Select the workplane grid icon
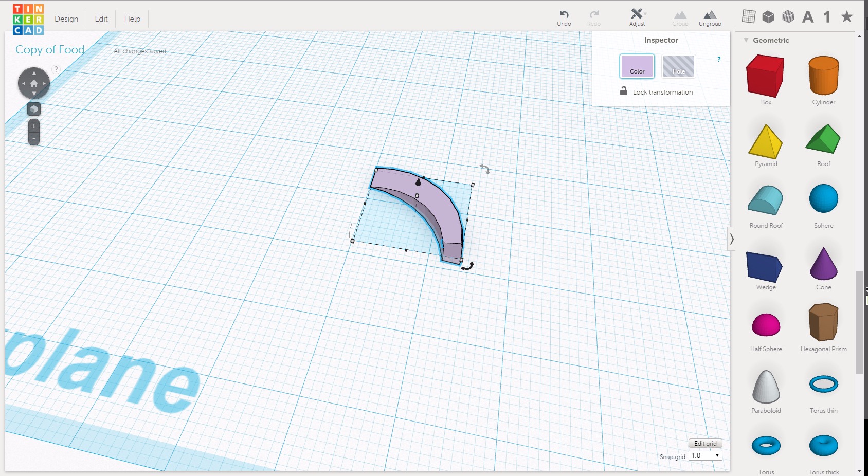 (x=749, y=16)
